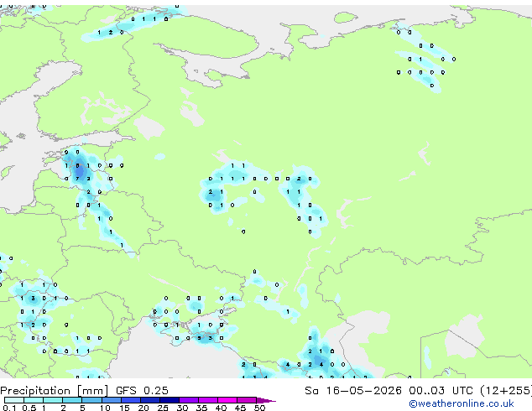Click the 'Sa 16-05-2026' date text
Image resolution: width=532 pixels, height=411 pixels.
coord(353,391)
